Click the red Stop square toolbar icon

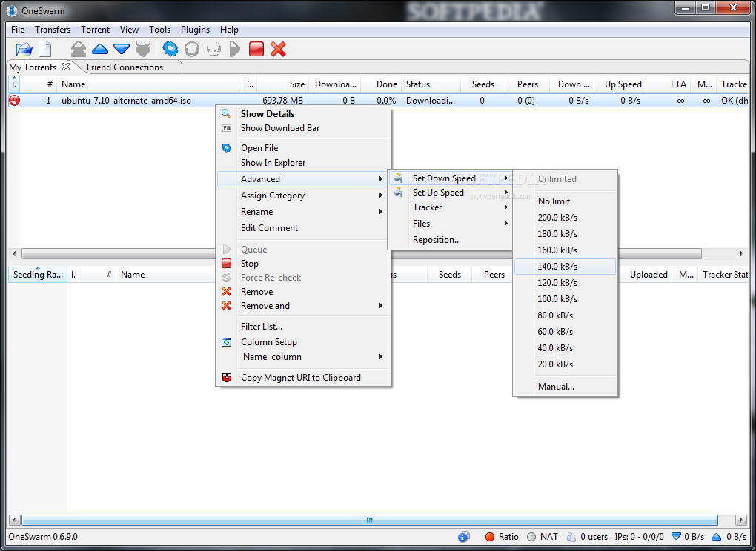coord(256,49)
